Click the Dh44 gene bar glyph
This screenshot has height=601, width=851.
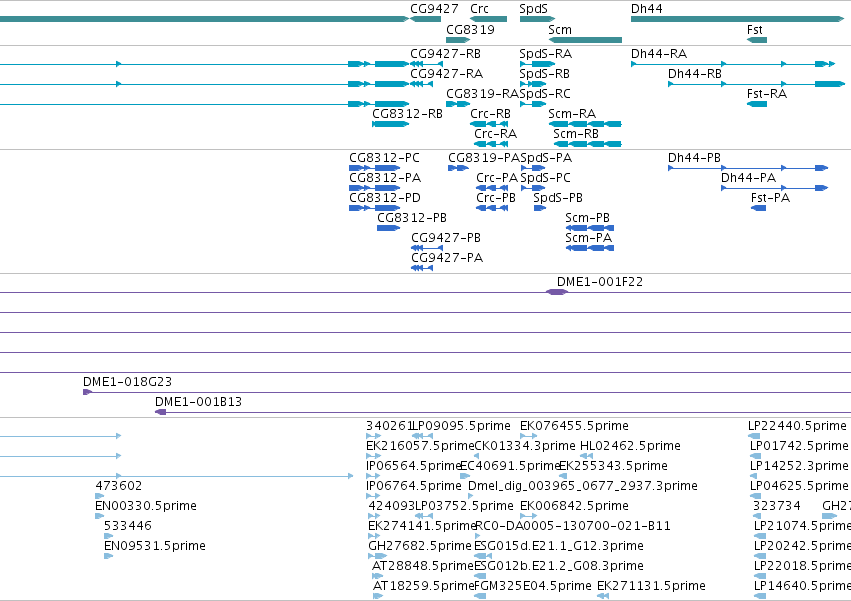click(738, 19)
